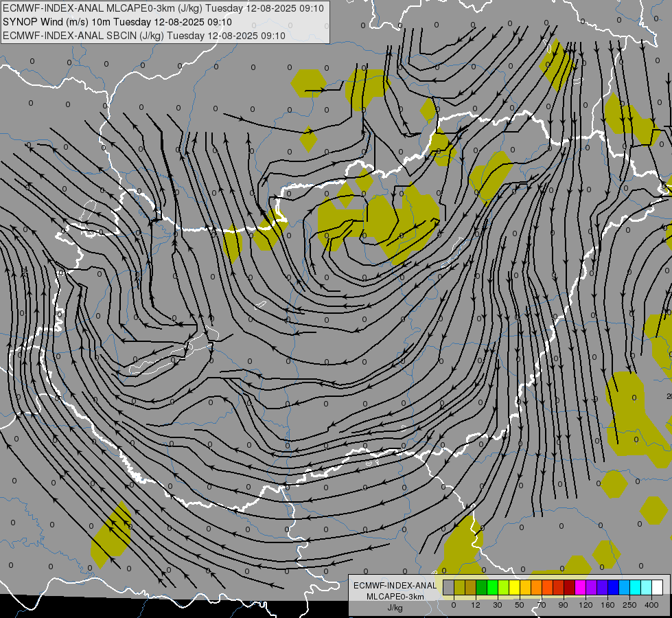The height and width of the screenshot is (618, 672).
Task: Click the bright green legend swatch
Action: (493, 587)
